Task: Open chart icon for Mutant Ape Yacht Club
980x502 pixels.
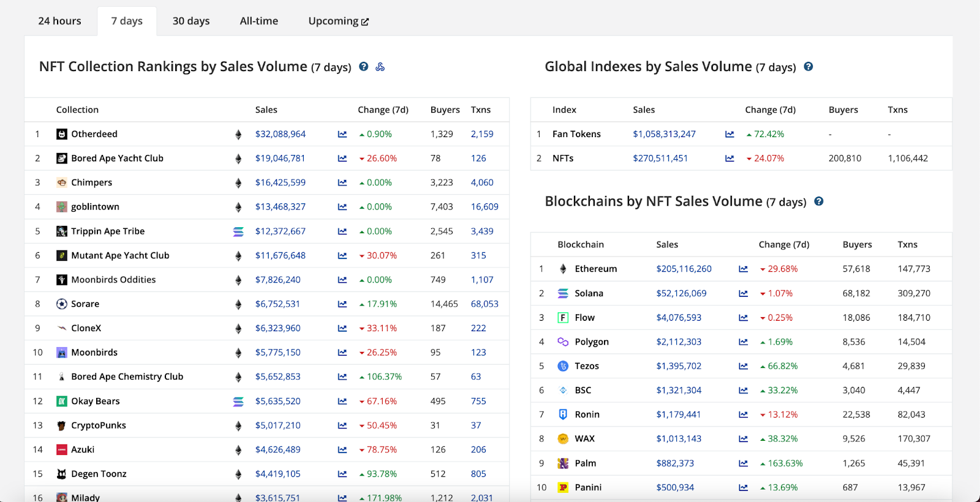Action: (342, 255)
